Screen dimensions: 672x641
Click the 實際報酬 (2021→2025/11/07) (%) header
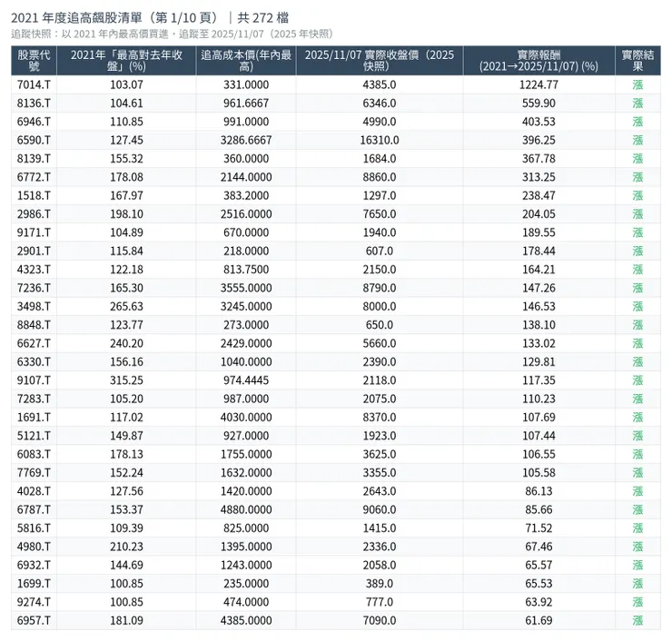[x=539, y=61]
